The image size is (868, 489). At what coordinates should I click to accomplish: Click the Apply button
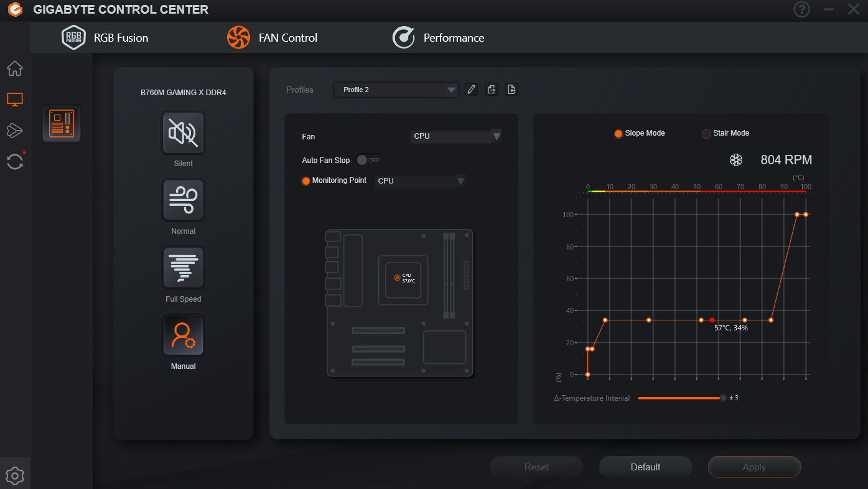pyautogui.click(x=754, y=467)
